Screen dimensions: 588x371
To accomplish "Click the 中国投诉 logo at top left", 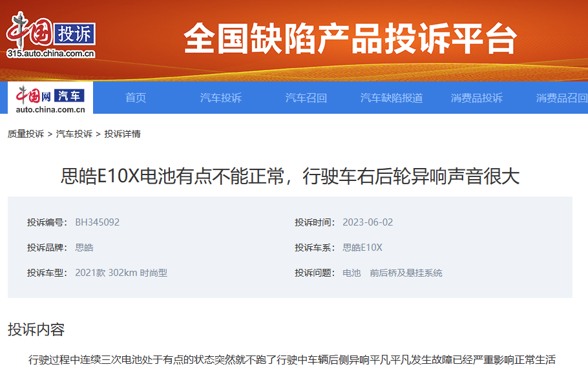I will coord(50,34).
